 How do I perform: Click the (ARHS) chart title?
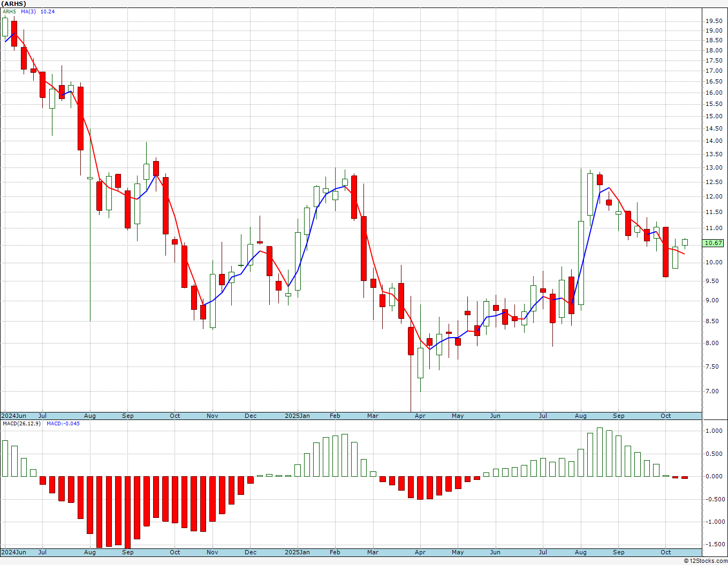coord(14,4)
